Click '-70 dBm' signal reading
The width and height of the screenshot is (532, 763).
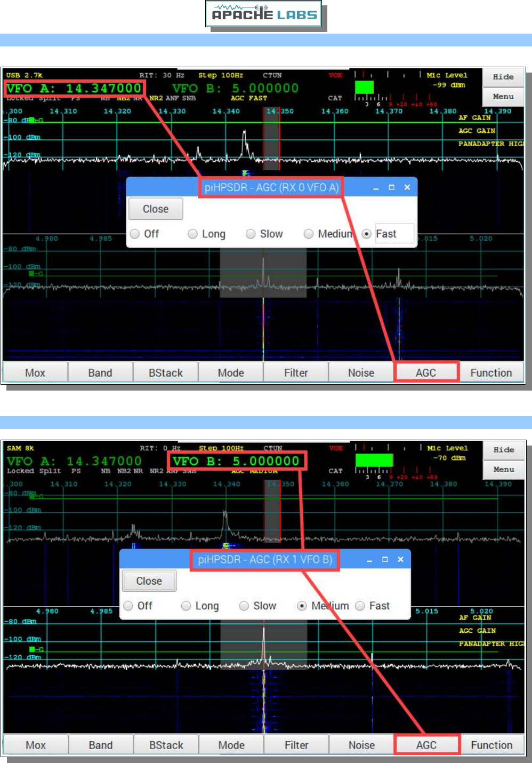[x=449, y=458]
